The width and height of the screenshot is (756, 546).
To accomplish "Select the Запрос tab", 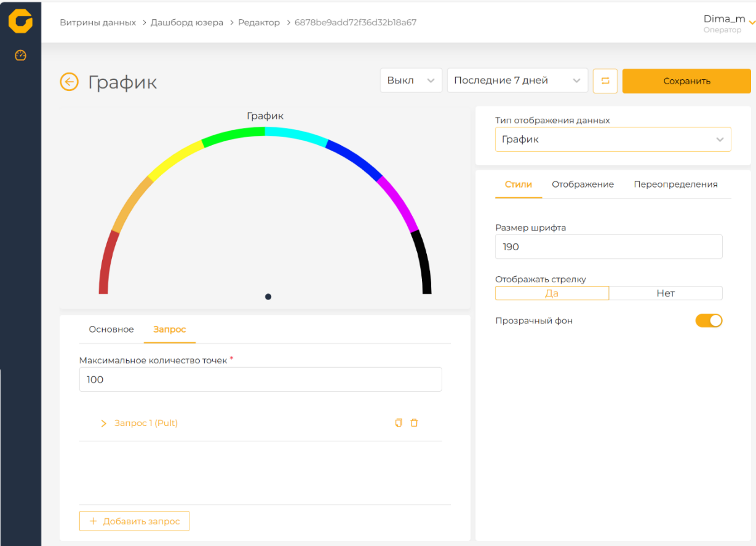I will point(170,330).
